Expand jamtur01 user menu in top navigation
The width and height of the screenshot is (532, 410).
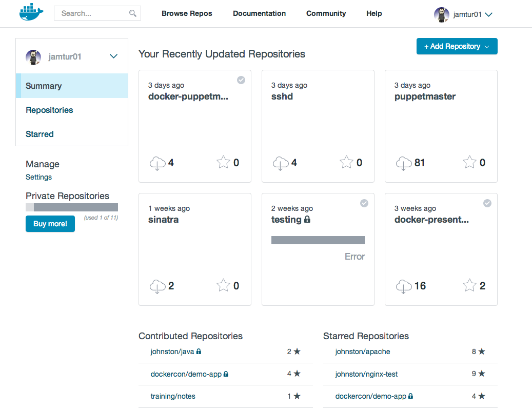coord(488,14)
